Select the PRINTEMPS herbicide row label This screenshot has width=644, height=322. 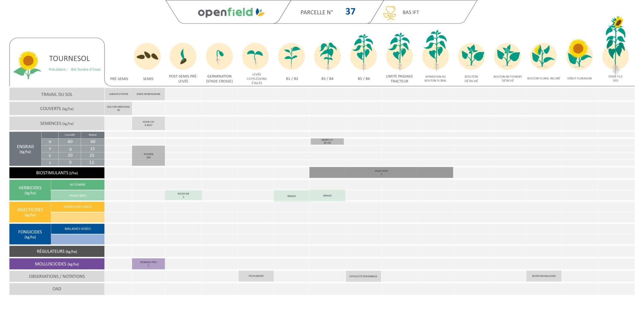click(x=78, y=195)
